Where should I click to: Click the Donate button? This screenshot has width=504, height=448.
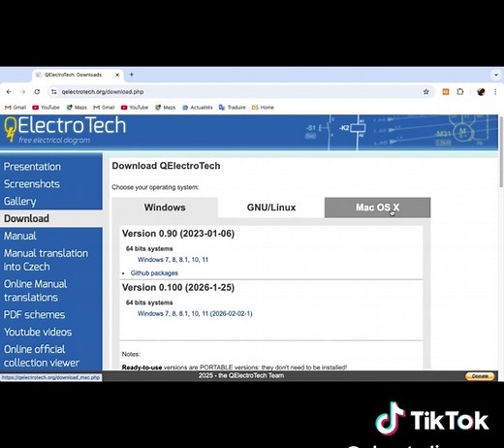[x=480, y=376]
